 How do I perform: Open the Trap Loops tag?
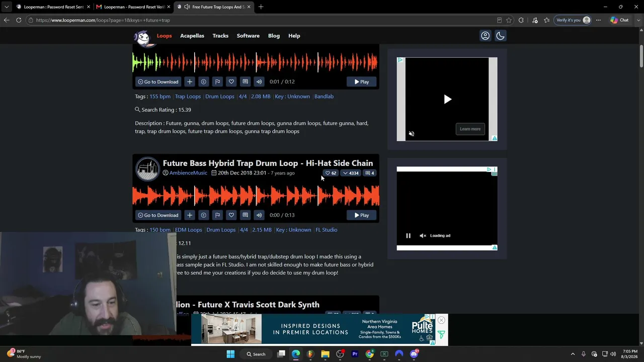click(x=188, y=96)
